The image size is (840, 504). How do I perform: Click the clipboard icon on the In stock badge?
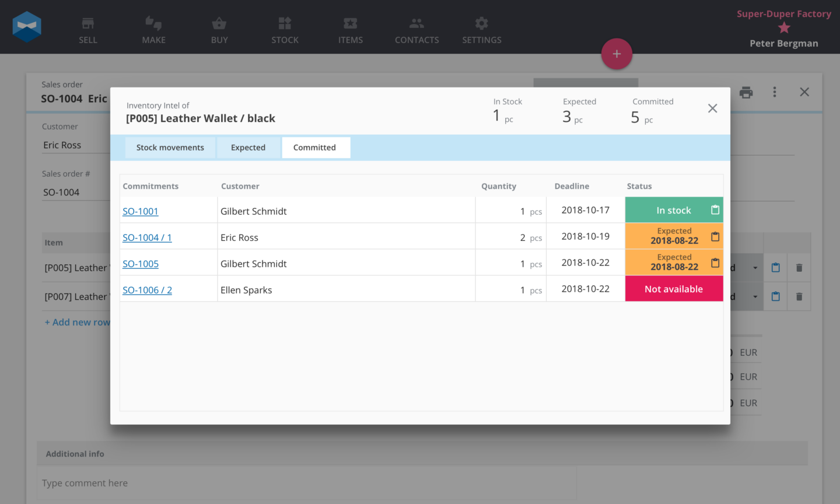coord(715,209)
